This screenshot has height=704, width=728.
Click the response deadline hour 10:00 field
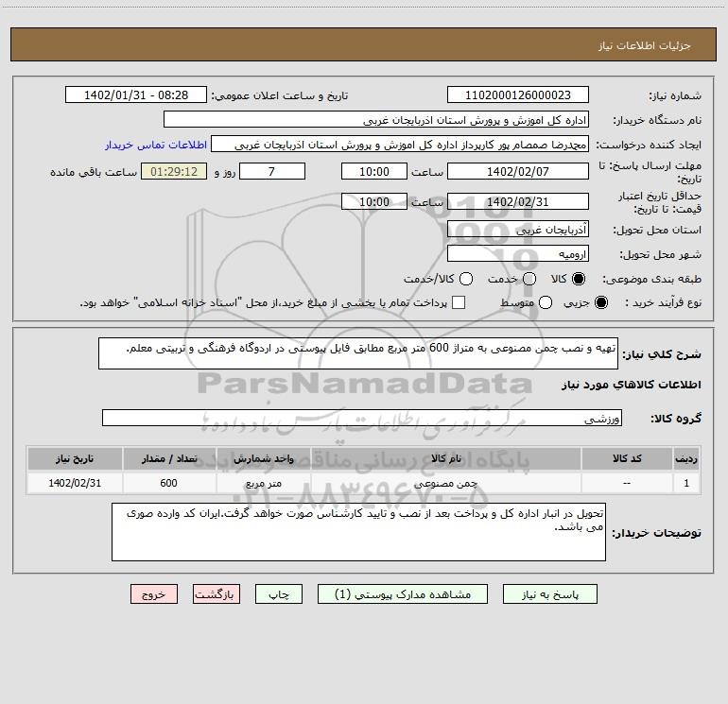coord(374,171)
